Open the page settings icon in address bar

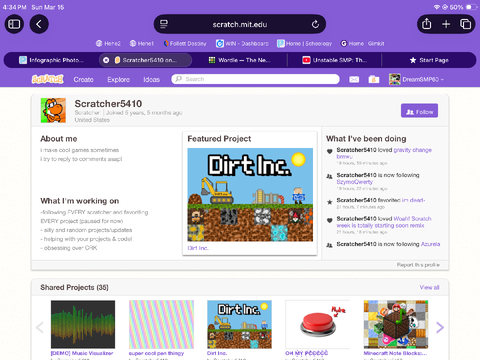(x=164, y=24)
